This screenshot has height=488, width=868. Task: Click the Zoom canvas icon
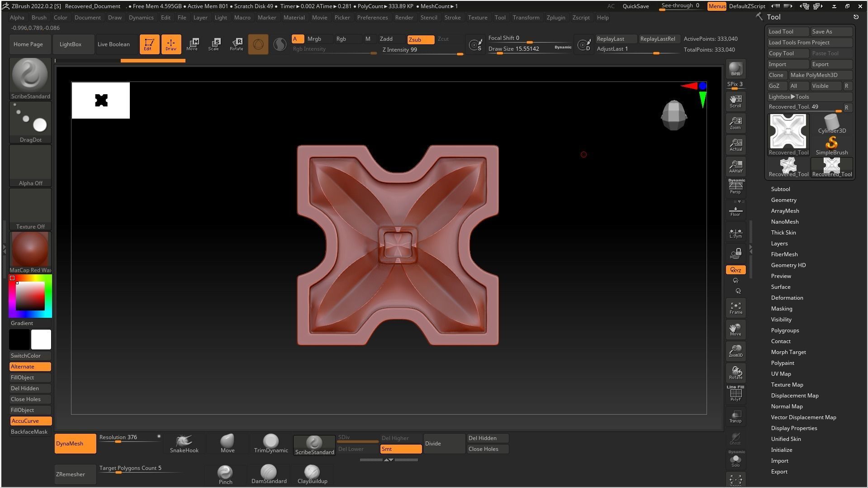point(735,123)
